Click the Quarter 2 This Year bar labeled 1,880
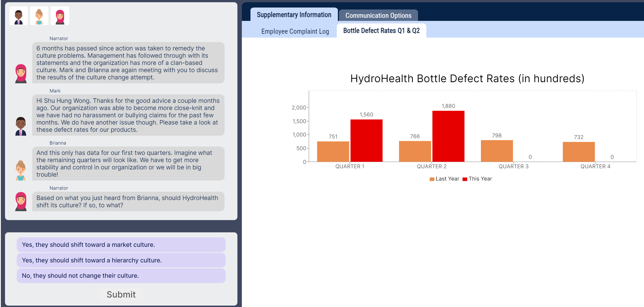 pyautogui.click(x=448, y=136)
